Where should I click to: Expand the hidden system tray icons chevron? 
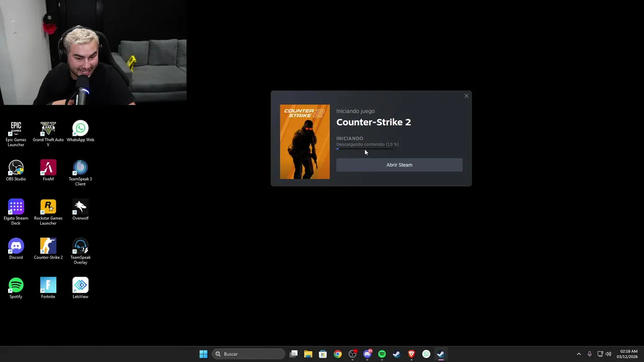pyautogui.click(x=579, y=354)
